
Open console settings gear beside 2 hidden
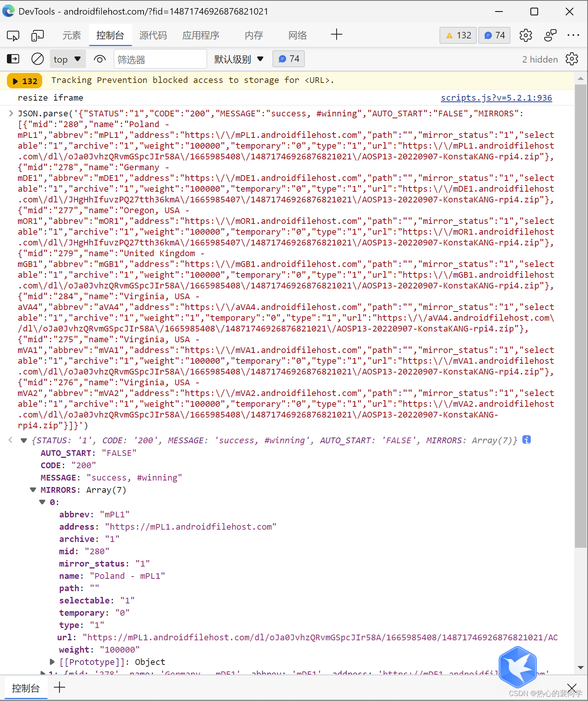[572, 59]
